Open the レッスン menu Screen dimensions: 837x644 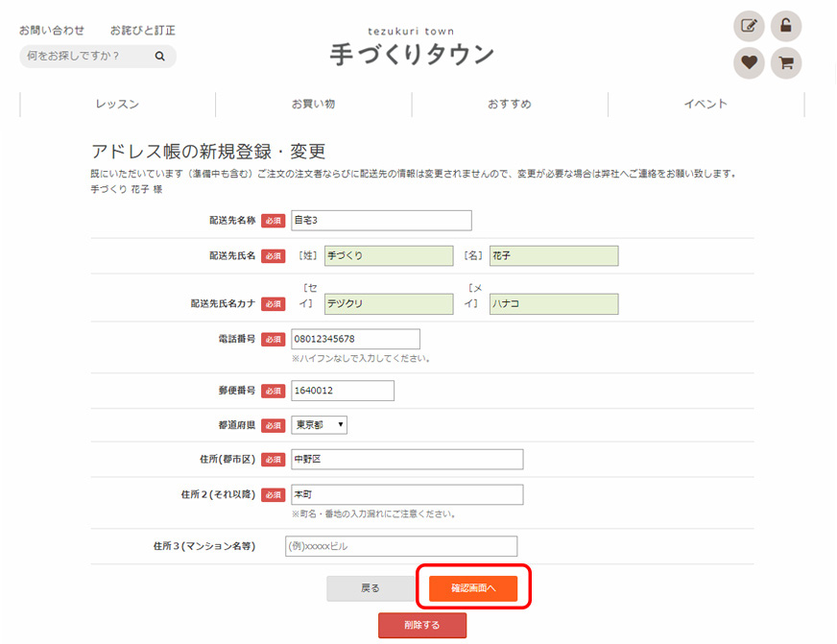tap(117, 105)
